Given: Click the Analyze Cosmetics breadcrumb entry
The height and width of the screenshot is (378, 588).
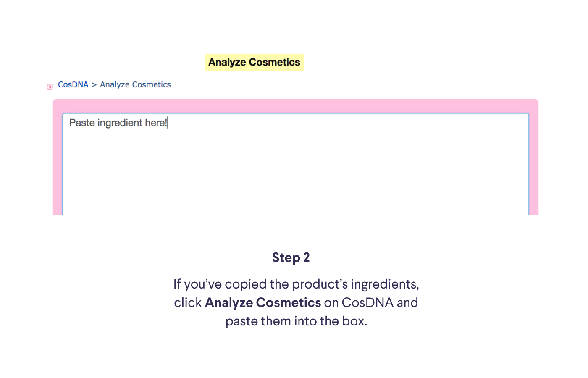Looking at the screenshot, I should [135, 84].
